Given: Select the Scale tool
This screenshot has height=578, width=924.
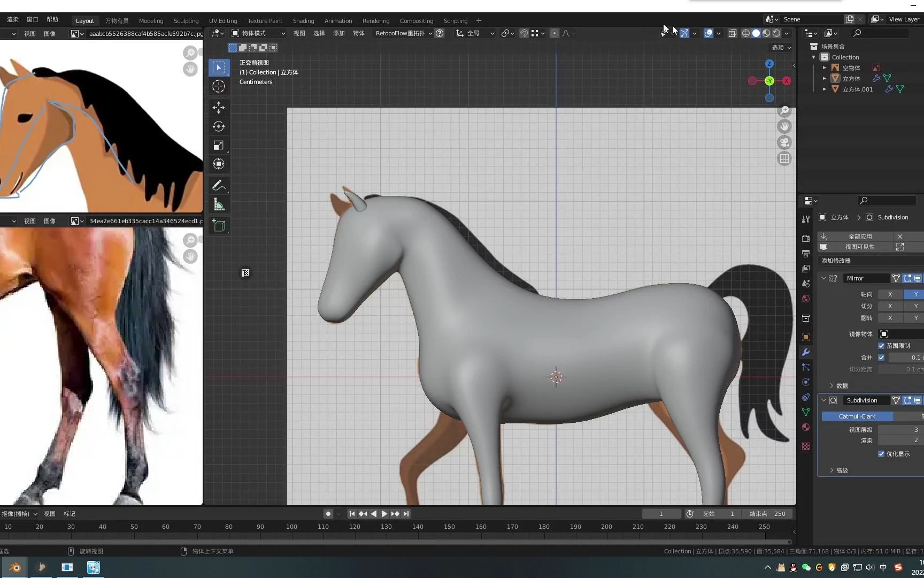Looking at the screenshot, I should 219,145.
